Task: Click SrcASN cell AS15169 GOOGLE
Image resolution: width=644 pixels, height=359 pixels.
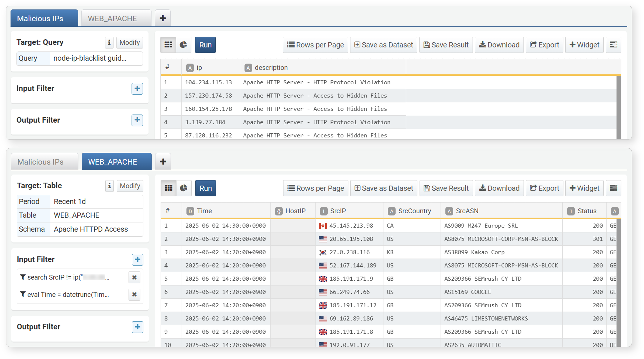Action: coord(501,292)
